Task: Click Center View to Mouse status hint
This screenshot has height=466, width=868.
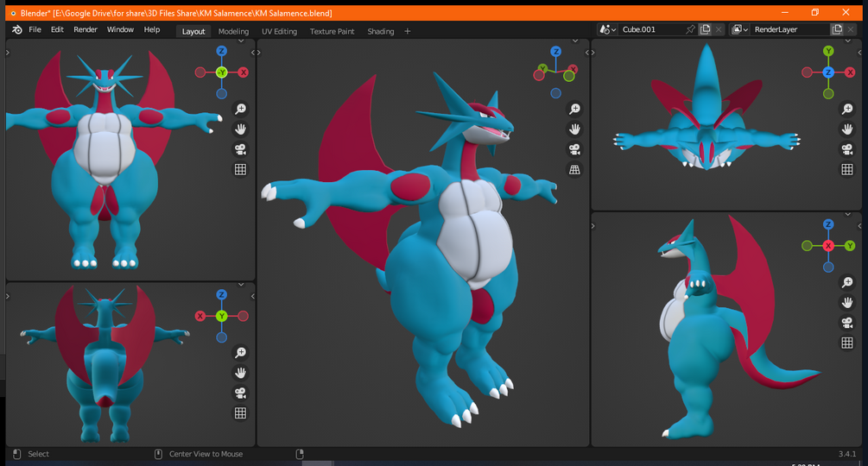Action: [206, 454]
